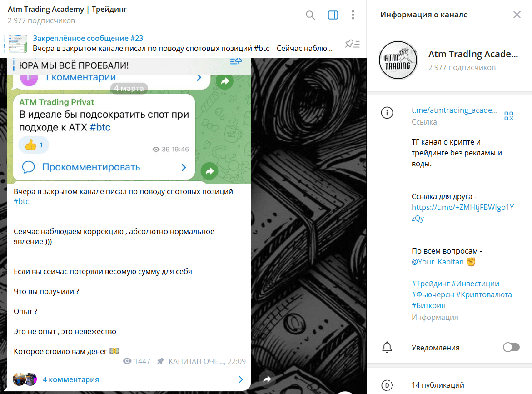
Task: Forward the last message with share arrow
Action: 268,379
